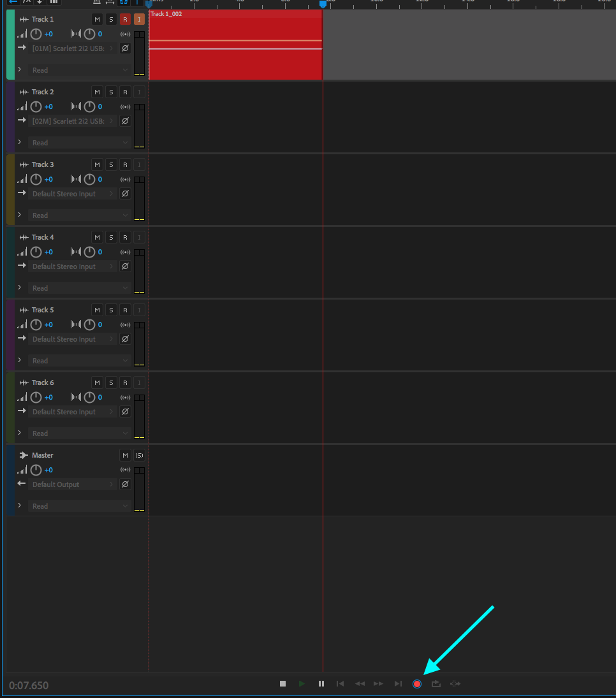Expand Track 1 automation lanes chevron
This screenshot has width=616, height=698.
[20, 69]
